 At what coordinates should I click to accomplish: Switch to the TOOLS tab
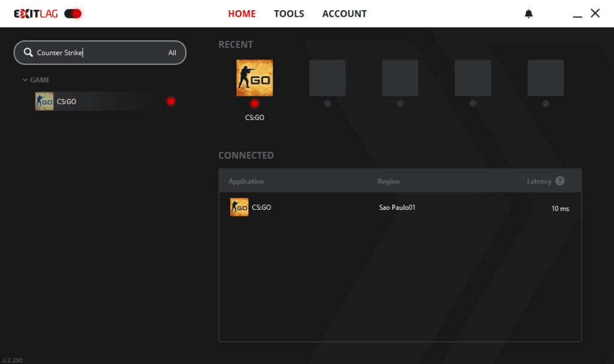289,13
